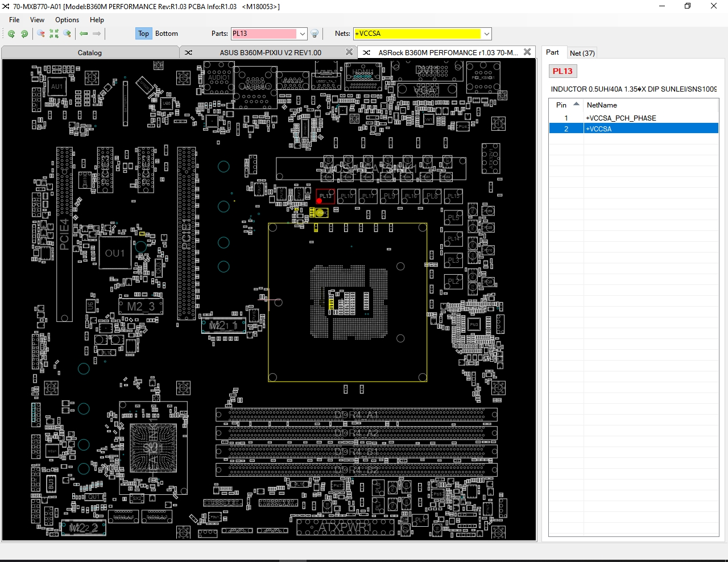Close the ASRock B360M PERFOMANCE tab
The image size is (728, 562).
click(x=527, y=52)
